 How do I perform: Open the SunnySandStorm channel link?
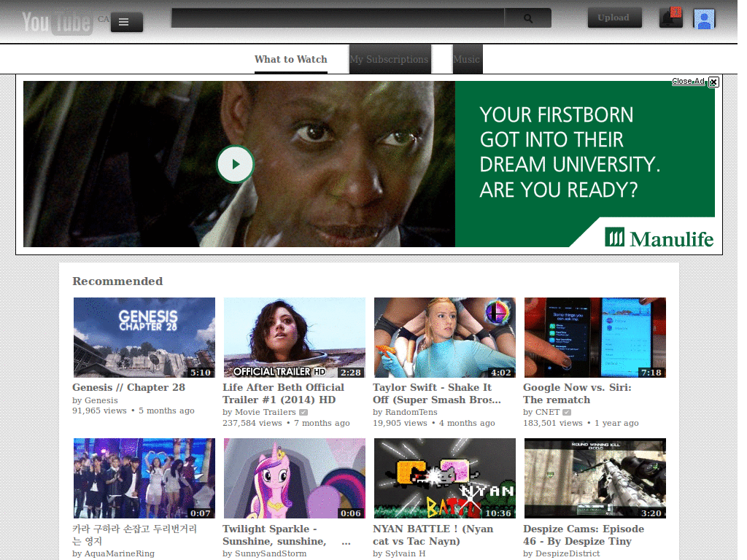[271, 554]
